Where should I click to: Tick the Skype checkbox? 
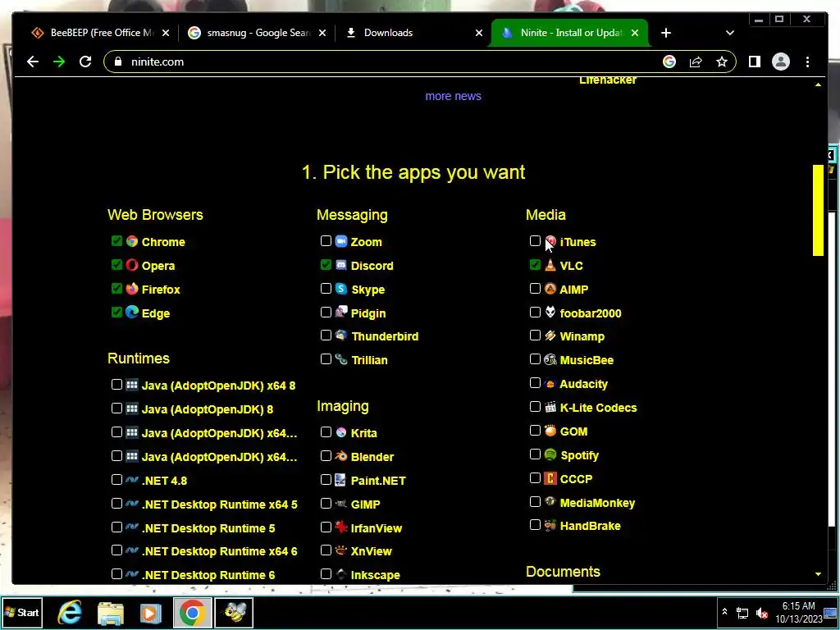click(x=326, y=288)
